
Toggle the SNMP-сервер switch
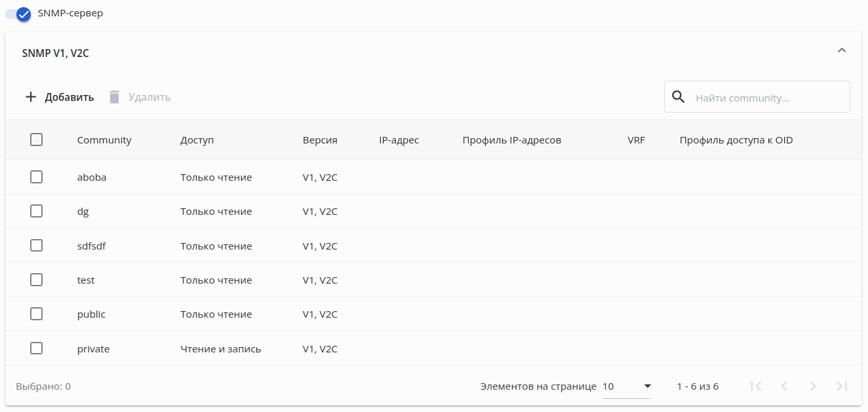point(21,14)
